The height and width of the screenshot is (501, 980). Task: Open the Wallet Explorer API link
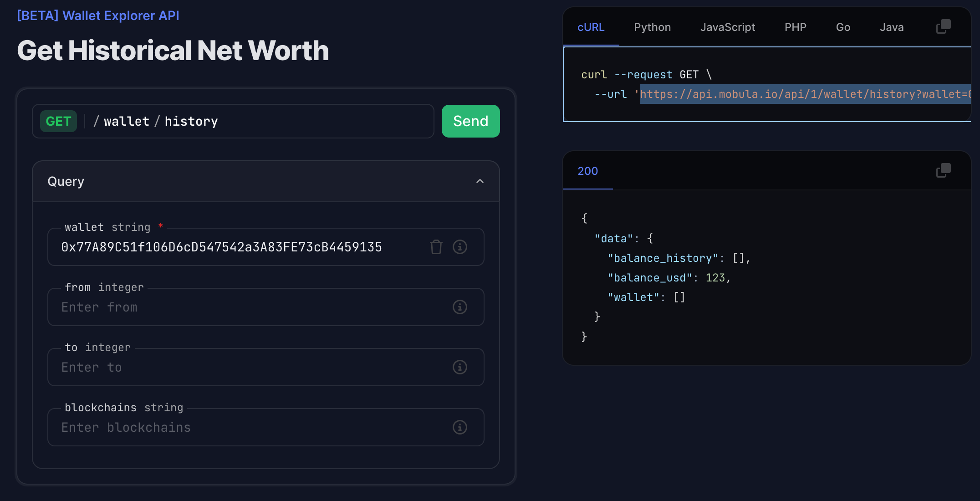(98, 15)
